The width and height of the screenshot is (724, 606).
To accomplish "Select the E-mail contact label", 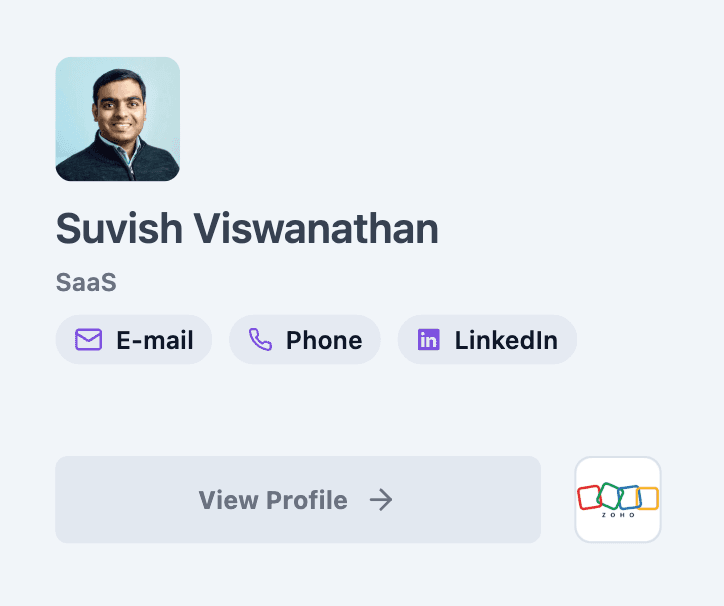I will point(155,340).
